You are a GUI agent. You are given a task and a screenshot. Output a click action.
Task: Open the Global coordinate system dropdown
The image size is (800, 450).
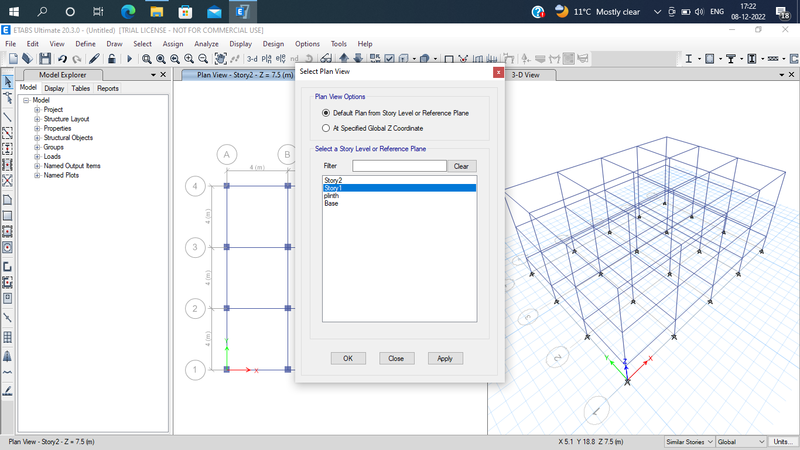[741, 442]
